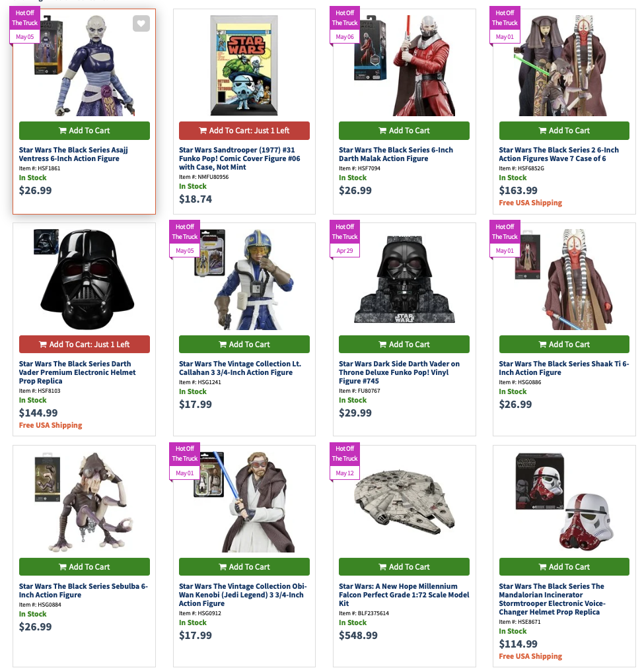Add Darth Malak figure to cart

click(404, 131)
